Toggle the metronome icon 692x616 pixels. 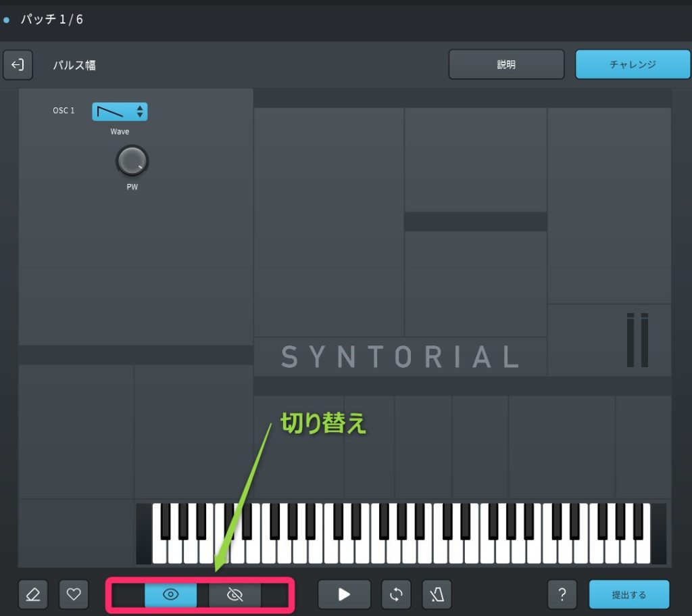(x=437, y=594)
